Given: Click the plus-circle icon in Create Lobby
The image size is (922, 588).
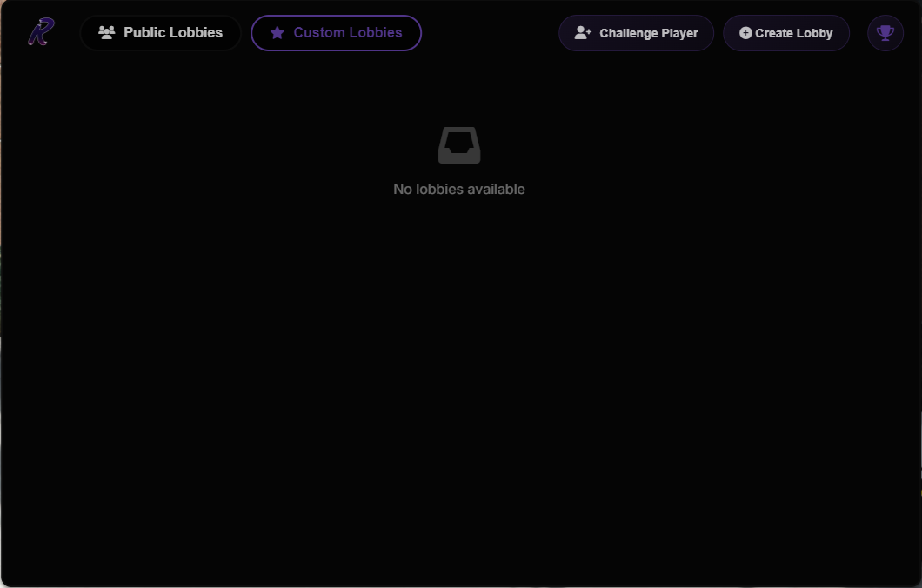Looking at the screenshot, I should (745, 33).
